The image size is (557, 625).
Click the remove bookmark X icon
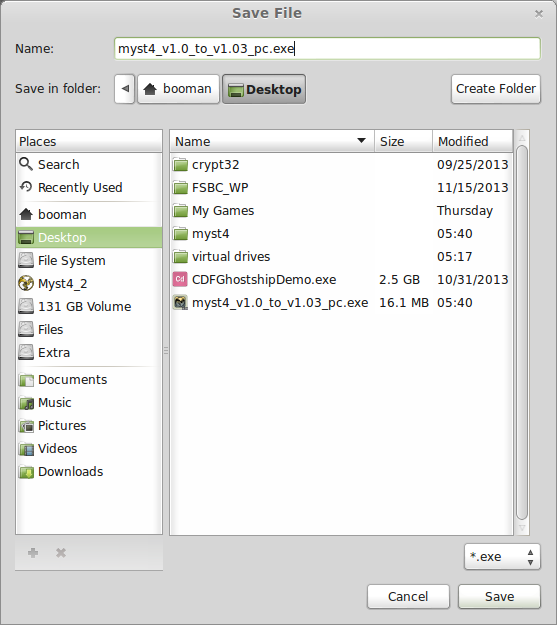pyautogui.click(x=61, y=553)
